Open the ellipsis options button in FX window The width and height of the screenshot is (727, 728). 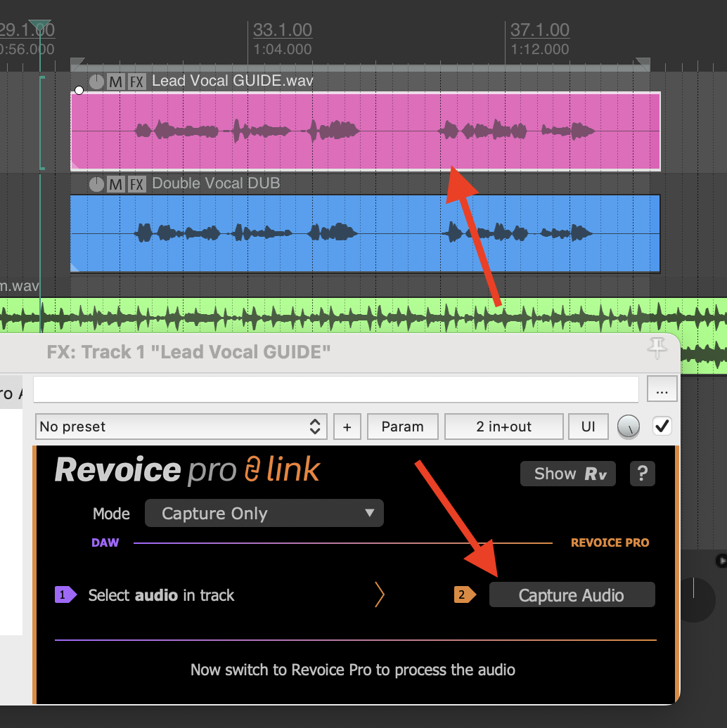pos(662,389)
